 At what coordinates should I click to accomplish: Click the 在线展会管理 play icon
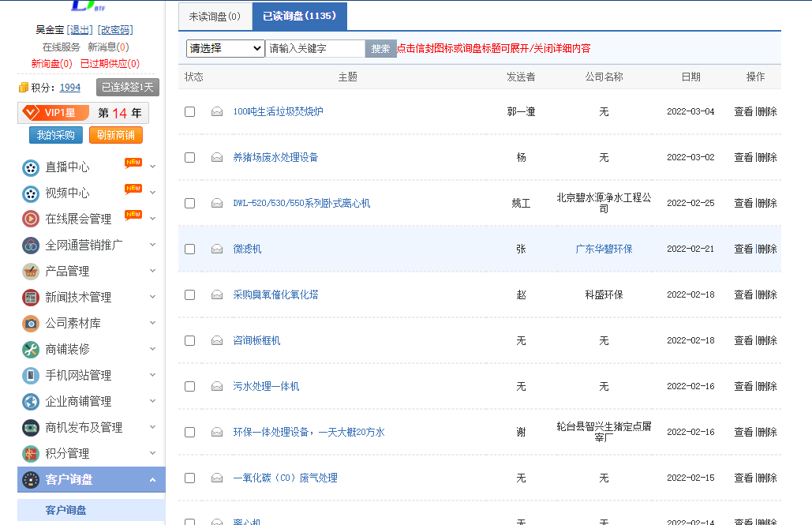click(x=31, y=219)
